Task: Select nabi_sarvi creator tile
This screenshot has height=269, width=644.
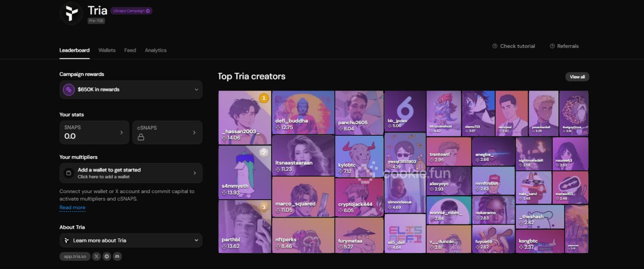Action: pos(533,187)
